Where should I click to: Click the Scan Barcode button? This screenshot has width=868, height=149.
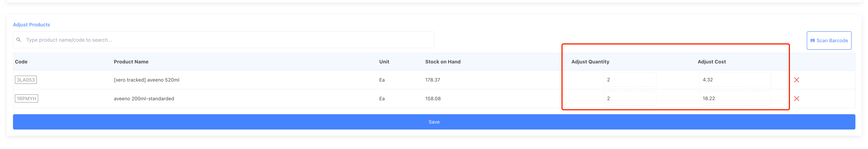click(829, 40)
